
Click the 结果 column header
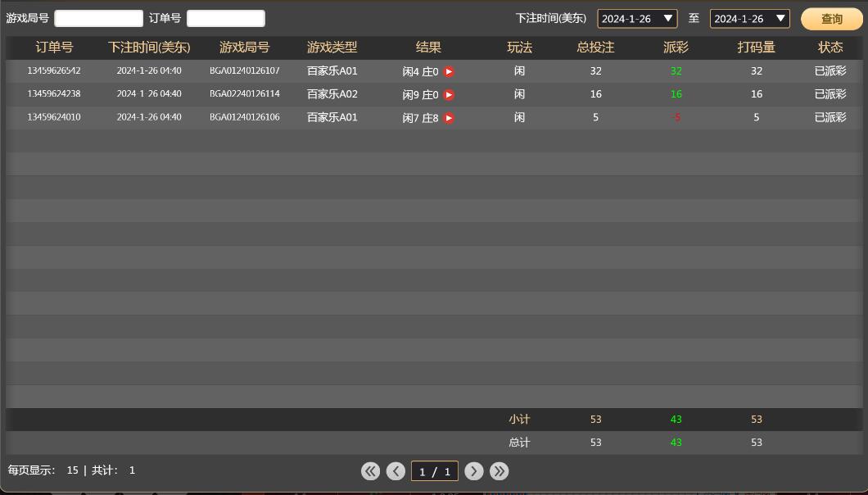[428, 48]
